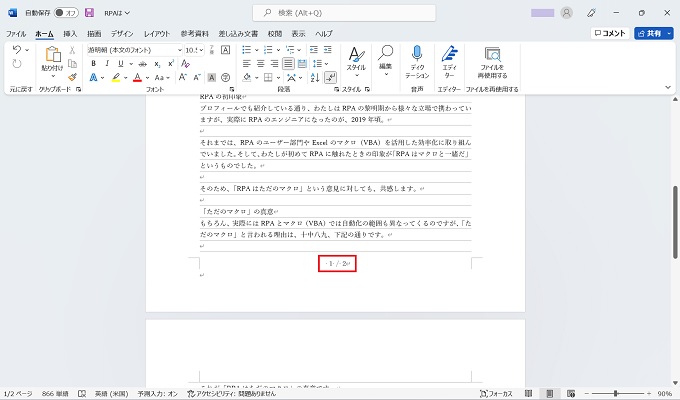This screenshot has height=400, width=680.
Task: Click the Cut scissors icon
Action: [72, 50]
